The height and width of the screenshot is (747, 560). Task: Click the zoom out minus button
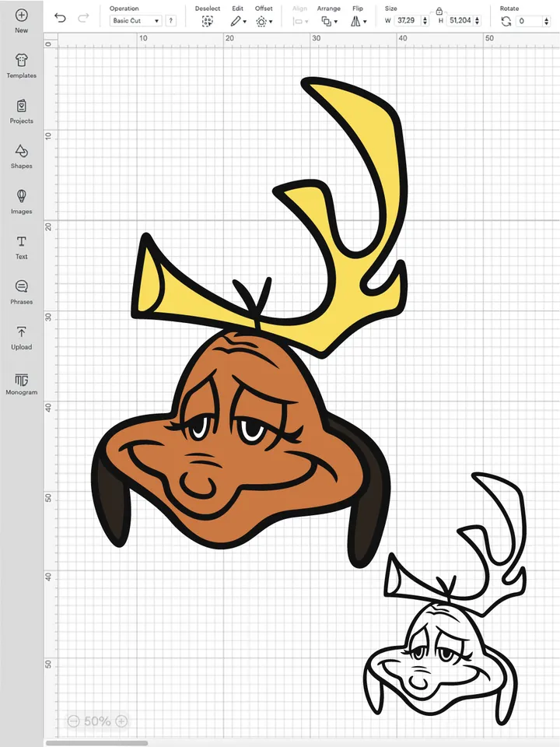pos(74,721)
